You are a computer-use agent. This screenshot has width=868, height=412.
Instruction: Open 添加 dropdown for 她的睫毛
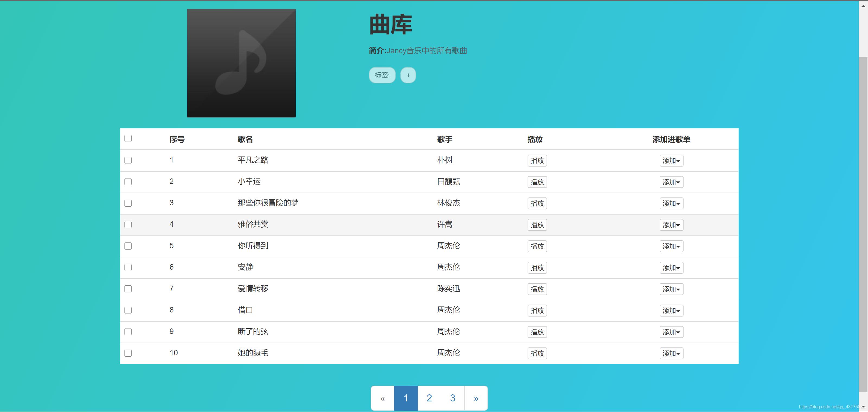[671, 353]
